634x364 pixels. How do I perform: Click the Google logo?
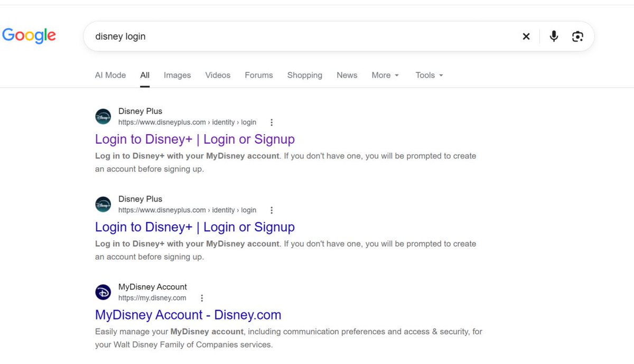coord(29,35)
